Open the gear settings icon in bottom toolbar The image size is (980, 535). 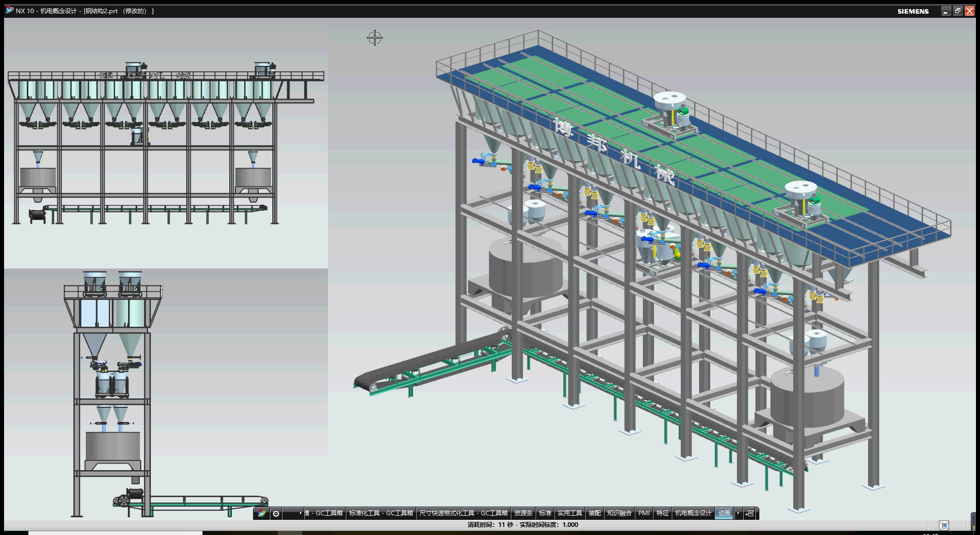point(276,513)
